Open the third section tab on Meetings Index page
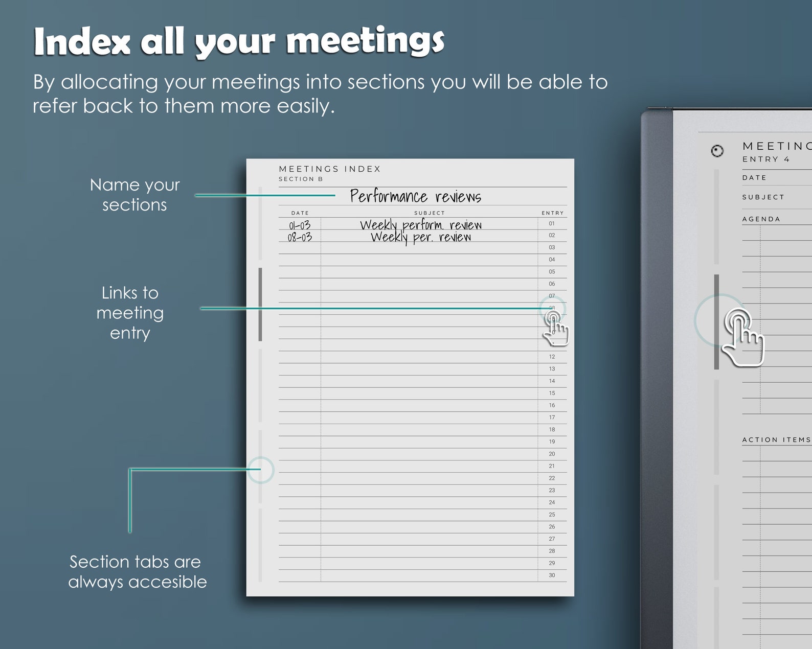This screenshot has width=812, height=649. [x=260, y=386]
